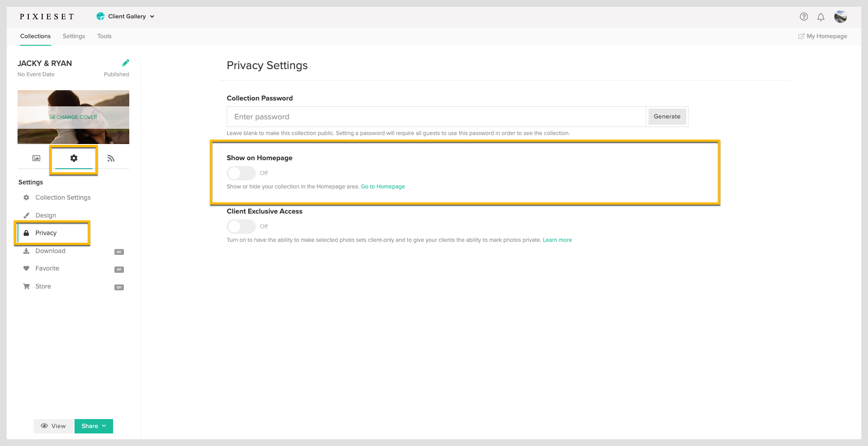The height and width of the screenshot is (446, 868).
Task: Click the Published status text
Action: (117, 74)
